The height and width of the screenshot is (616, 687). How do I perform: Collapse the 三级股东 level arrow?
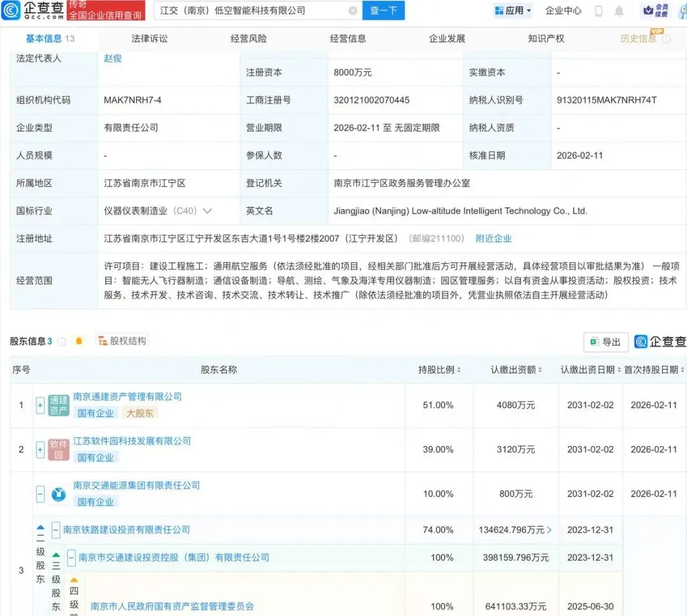pos(56,556)
